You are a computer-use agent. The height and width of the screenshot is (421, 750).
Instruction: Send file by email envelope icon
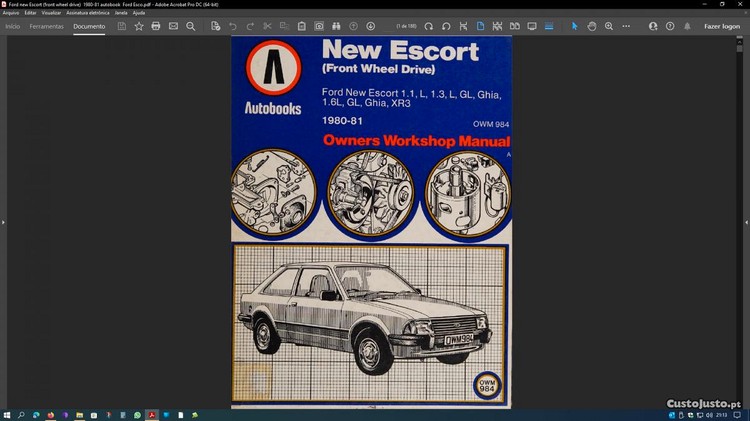(173, 26)
